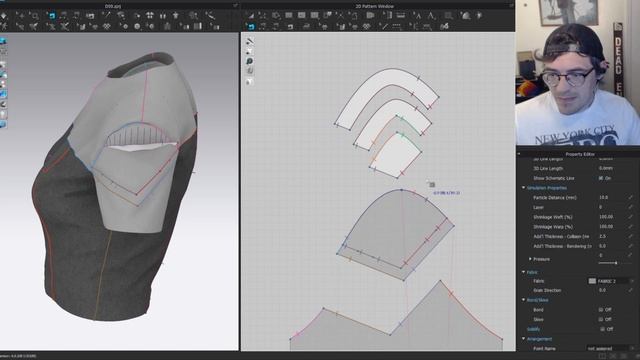640x360 pixels.
Task: Select the diamond-shaped Simulate icon in 3D toolbar
Action: (4, 16)
